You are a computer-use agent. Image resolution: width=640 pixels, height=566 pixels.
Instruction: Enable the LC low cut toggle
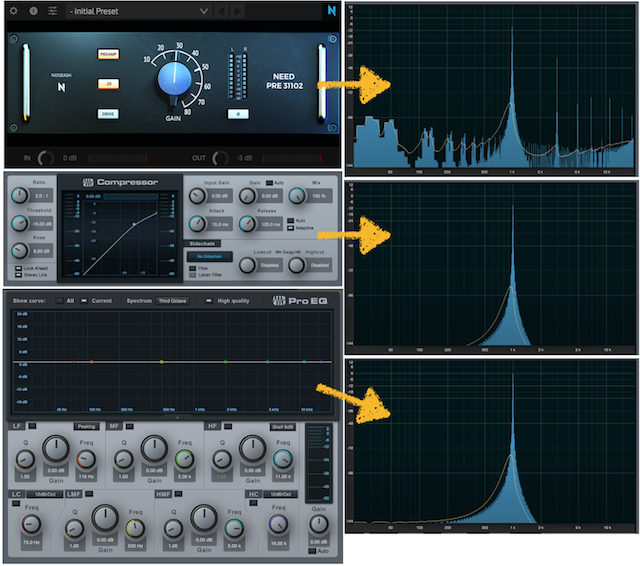tap(16, 503)
